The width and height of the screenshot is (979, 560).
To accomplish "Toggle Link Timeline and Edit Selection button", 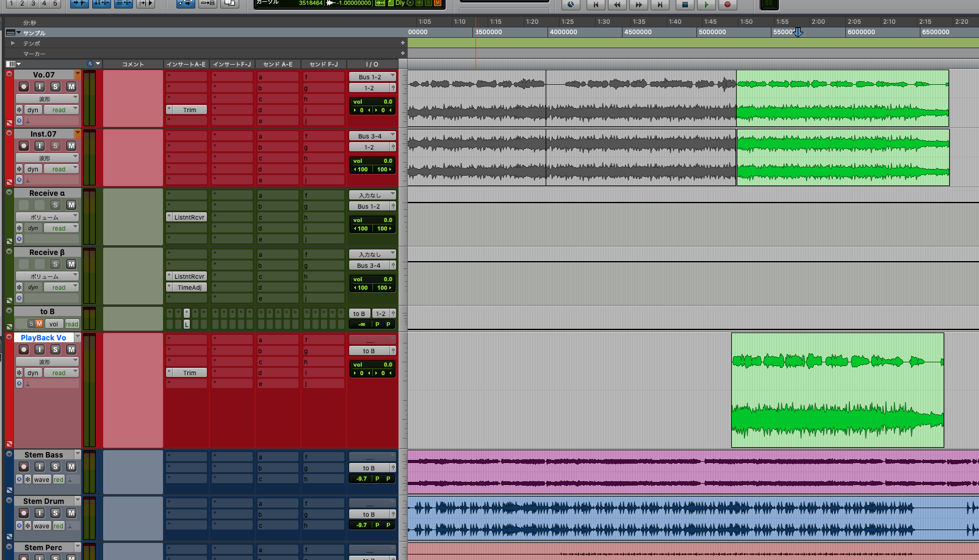I will (x=101, y=4).
